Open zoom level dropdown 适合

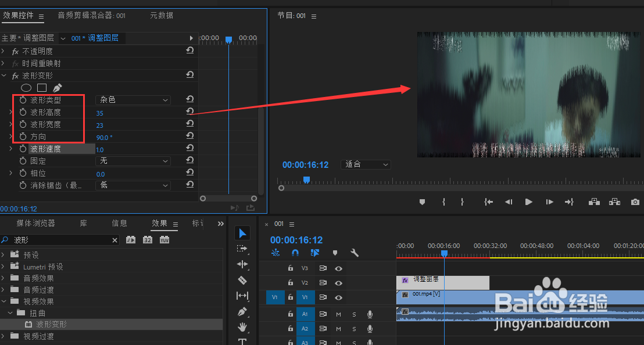pyautogui.click(x=366, y=164)
